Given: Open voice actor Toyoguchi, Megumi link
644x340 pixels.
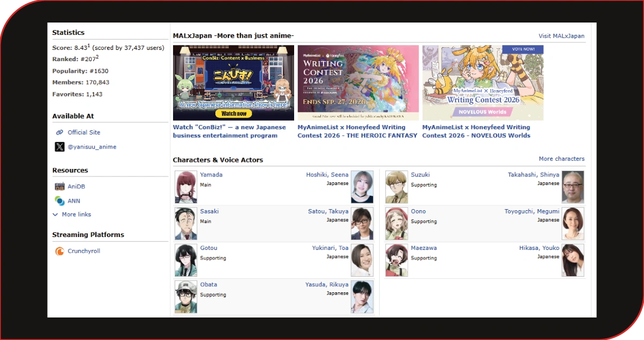Looking at the screenshot, I should (532, 211).
